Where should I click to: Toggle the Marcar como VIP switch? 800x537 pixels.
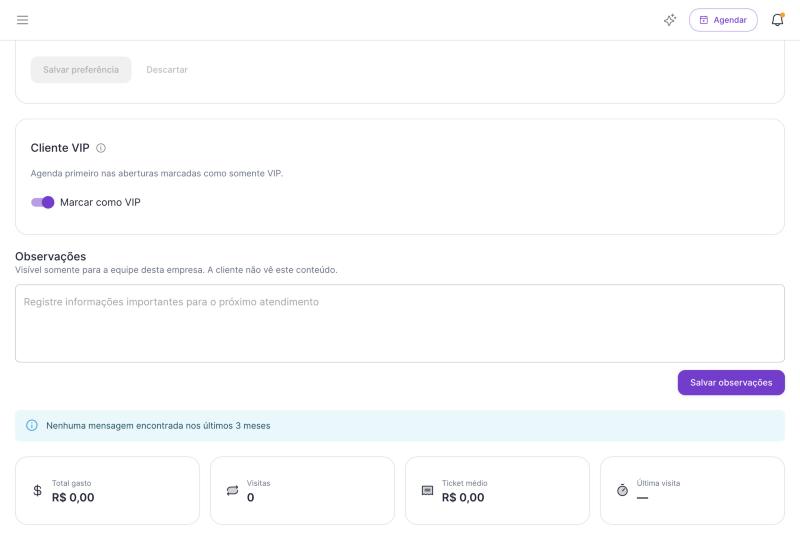point(42,202)
